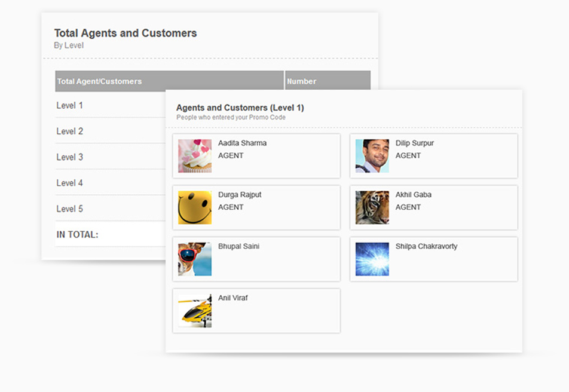Click the Number column header

click(328, 80)
